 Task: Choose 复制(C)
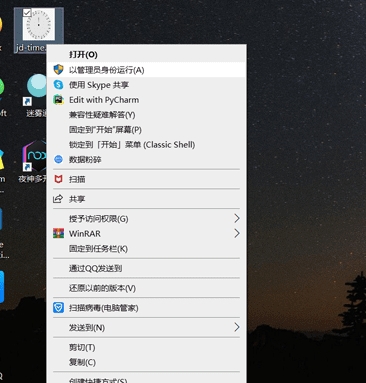coord(147,362)
